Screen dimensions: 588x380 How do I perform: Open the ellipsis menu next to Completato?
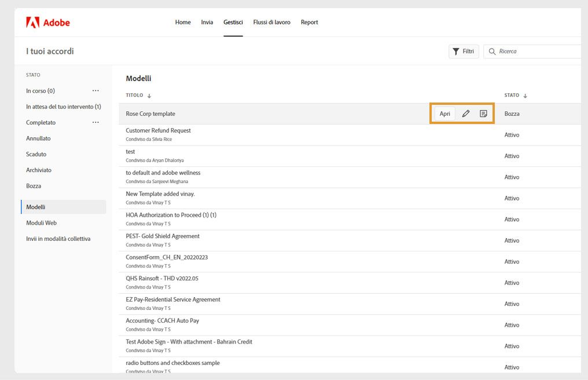(95, 122)
